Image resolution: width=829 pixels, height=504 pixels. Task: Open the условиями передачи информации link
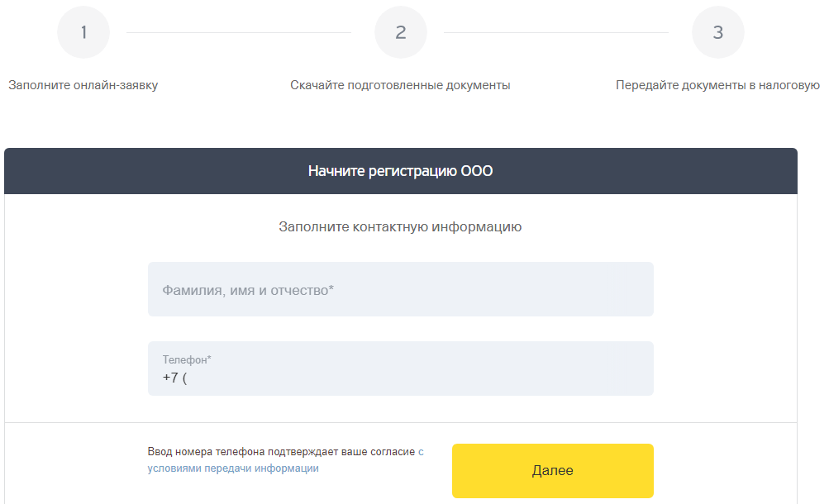tap(233, 468)
